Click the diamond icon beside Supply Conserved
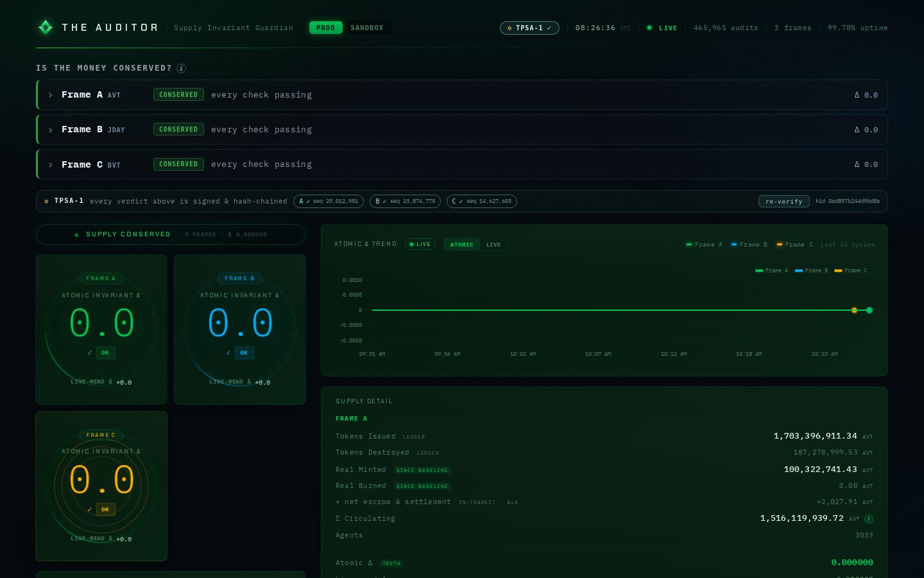Image resolution: width=924 pixels, height=578 pixels. point(76,234)
